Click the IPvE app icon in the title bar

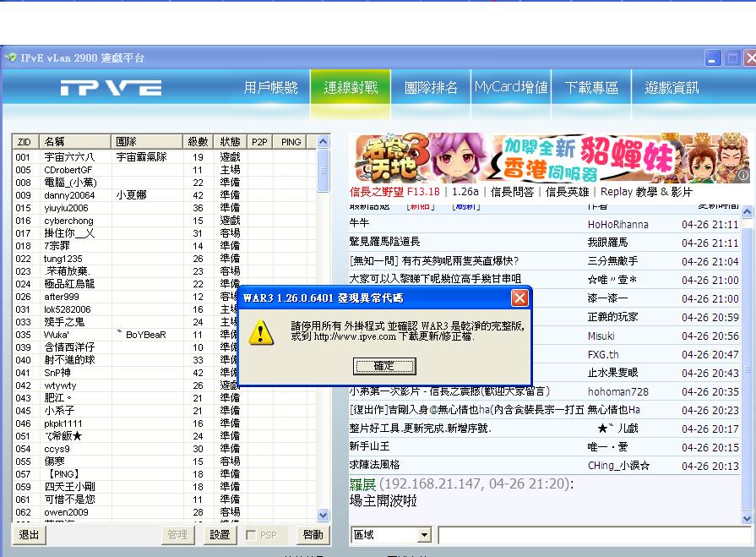tap(11, 57)
